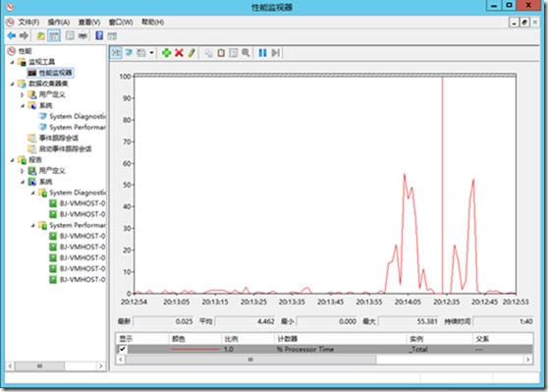
Task: Add a counter with the green plus
Action: 166,53
